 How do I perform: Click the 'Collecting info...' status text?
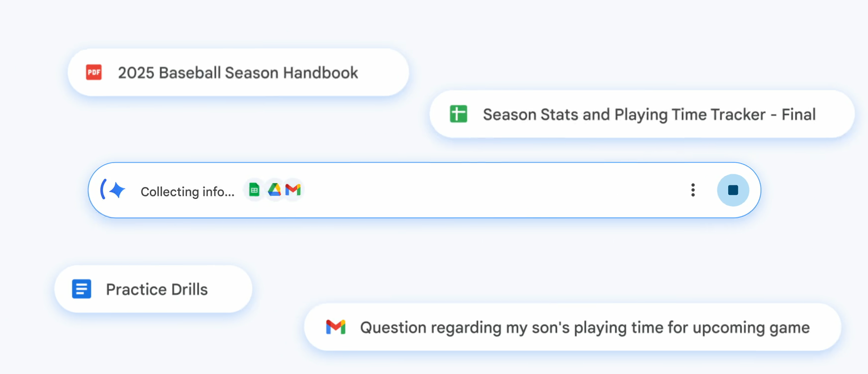point(187,191)
